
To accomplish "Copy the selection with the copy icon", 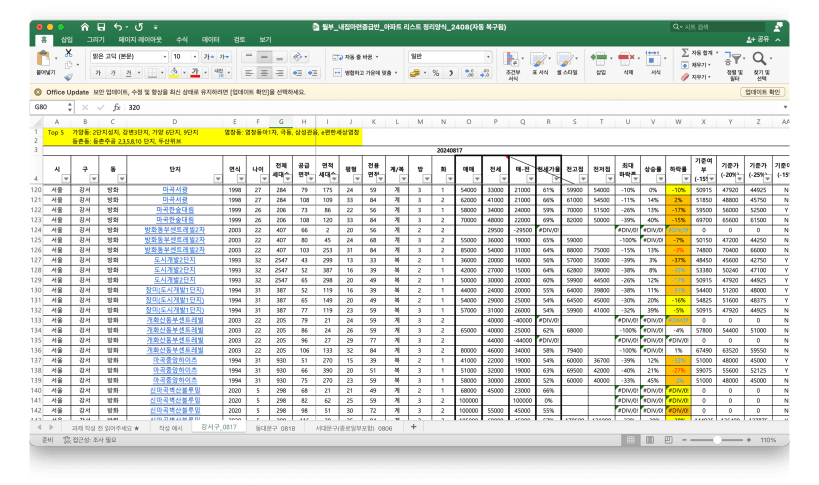I will [68, 65].
